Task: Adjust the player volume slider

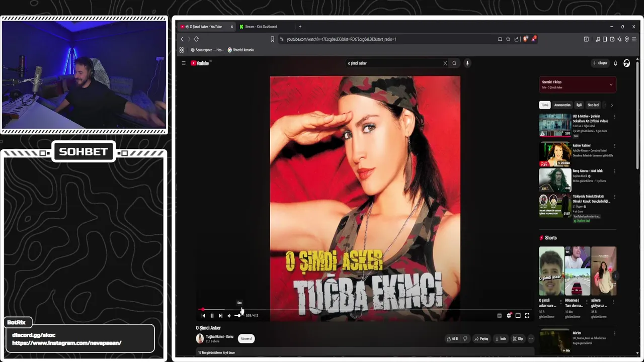Action: 238,316
